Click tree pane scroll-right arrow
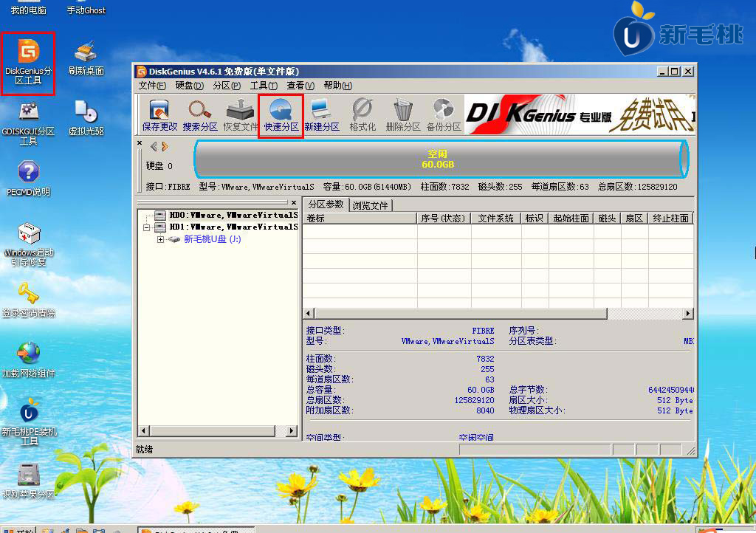The height and width of the screenshot is (533, 756). pos(291,430)
